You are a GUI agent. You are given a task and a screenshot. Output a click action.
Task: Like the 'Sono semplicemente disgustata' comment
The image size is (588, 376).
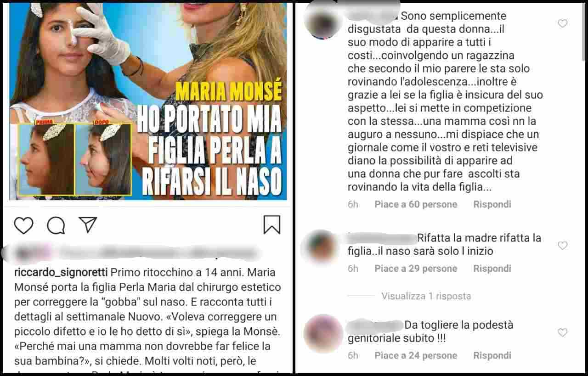pos(562,23)
